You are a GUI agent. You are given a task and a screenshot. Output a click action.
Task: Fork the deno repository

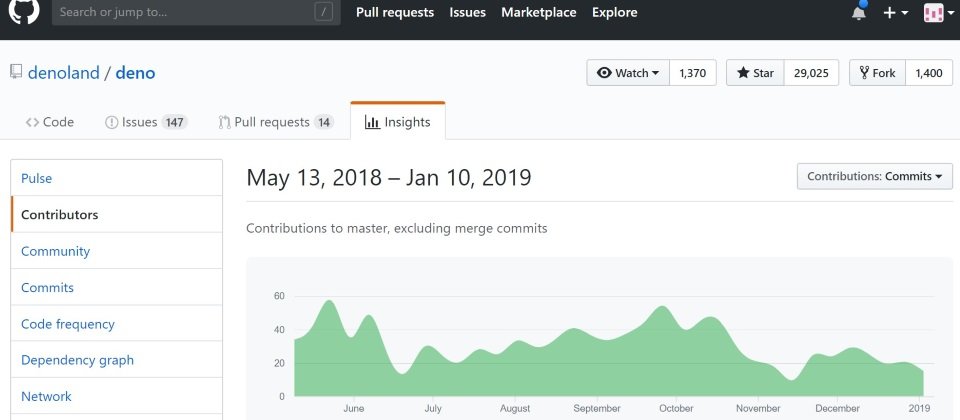877,73
